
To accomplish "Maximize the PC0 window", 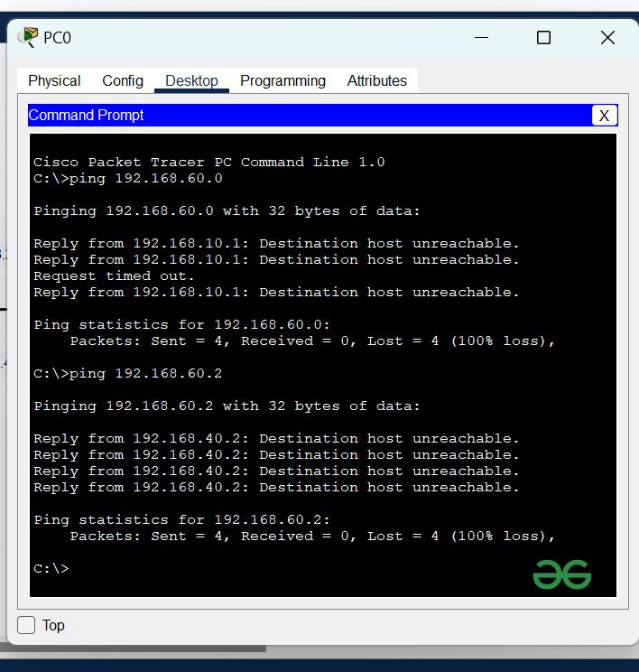I will click(543, 37).
